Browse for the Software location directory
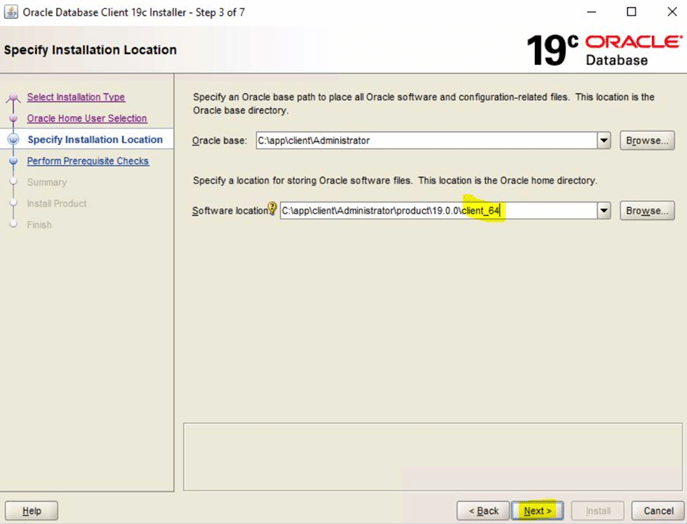Viewport: 687px width, 524px height. pyautogui.click(x=647, y=211)
